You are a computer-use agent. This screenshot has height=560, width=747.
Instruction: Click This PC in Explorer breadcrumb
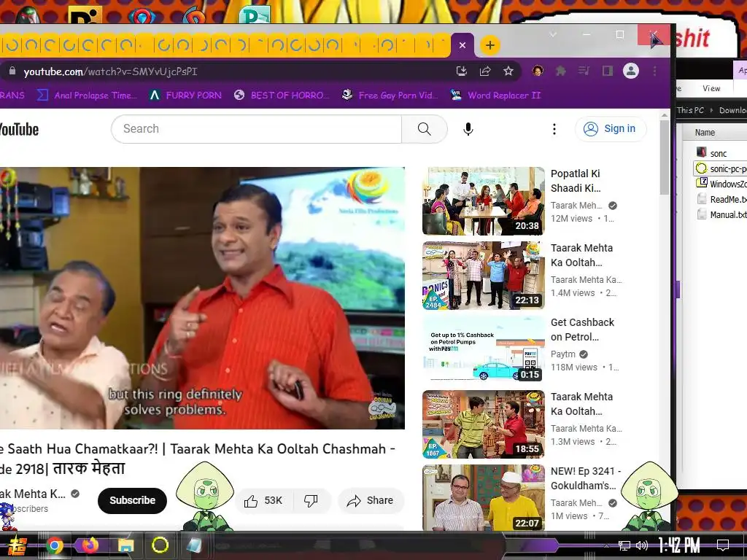pos(690,110)
